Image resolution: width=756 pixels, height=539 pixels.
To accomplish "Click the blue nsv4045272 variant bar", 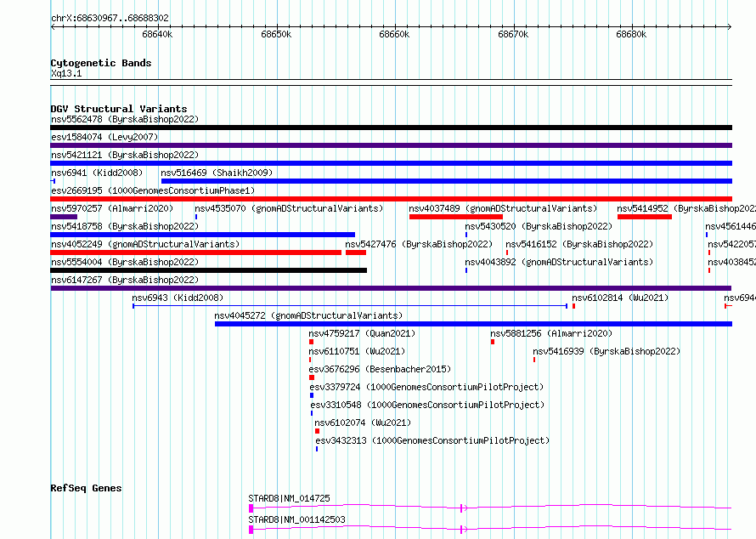I will (473, 324).
